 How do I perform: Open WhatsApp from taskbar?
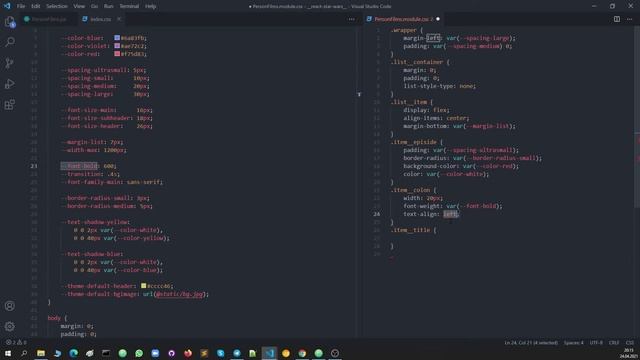[x=139, y=353]
